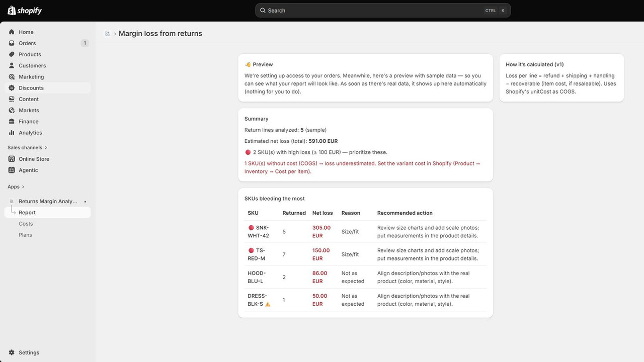This screenshot has width=644, height=362.
Task: Click the SNK-WHT-42 SKU row
Action: coord(365,232)
